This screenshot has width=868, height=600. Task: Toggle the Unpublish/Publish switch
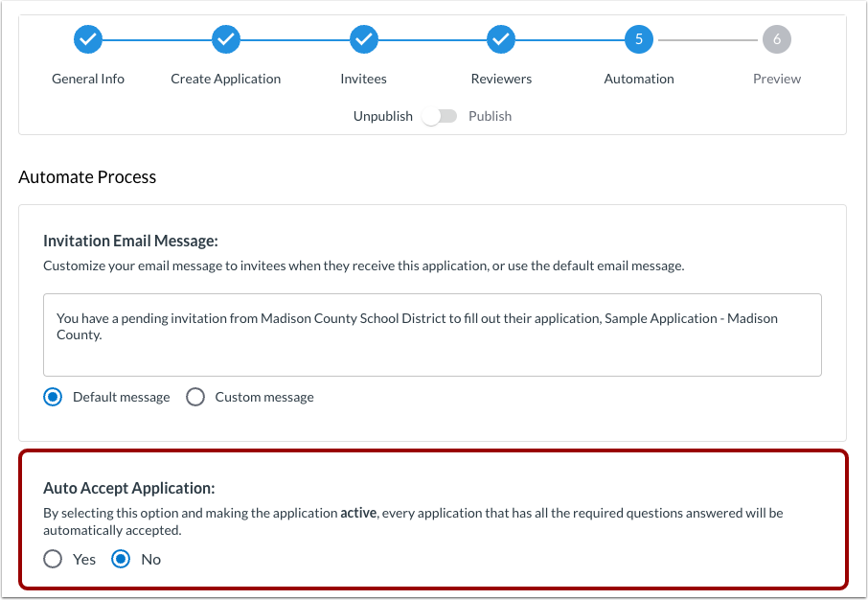click(x=440, y=115)
